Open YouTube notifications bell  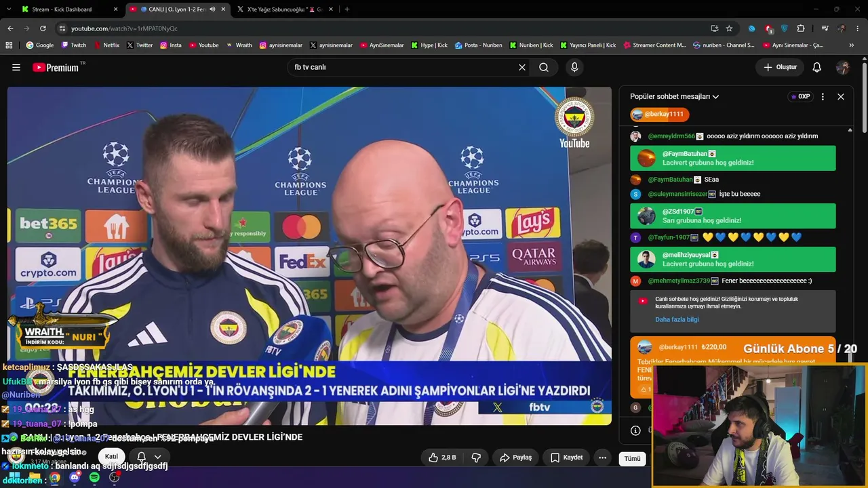point(817,67)
